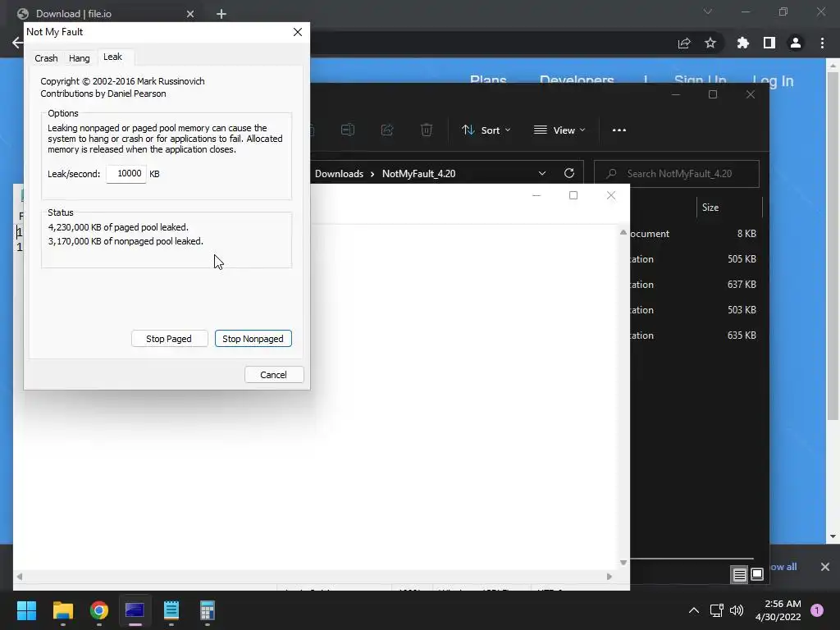Open the notification badge in the taskbar
840x630 pixels.
[817, 610]
